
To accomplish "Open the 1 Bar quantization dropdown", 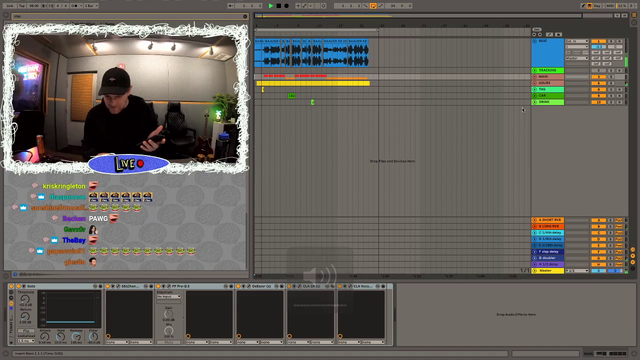I will pos(91,6).
